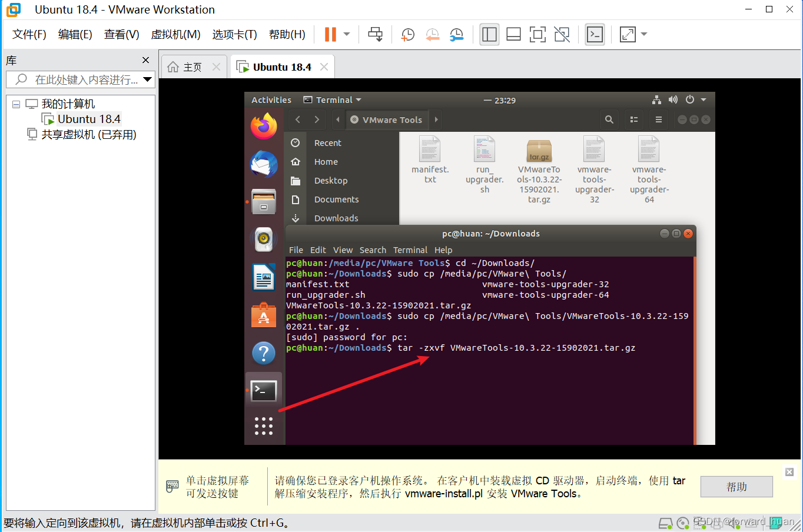
Task: Open the 编辑(E) menu
Action: click(75, 34)
